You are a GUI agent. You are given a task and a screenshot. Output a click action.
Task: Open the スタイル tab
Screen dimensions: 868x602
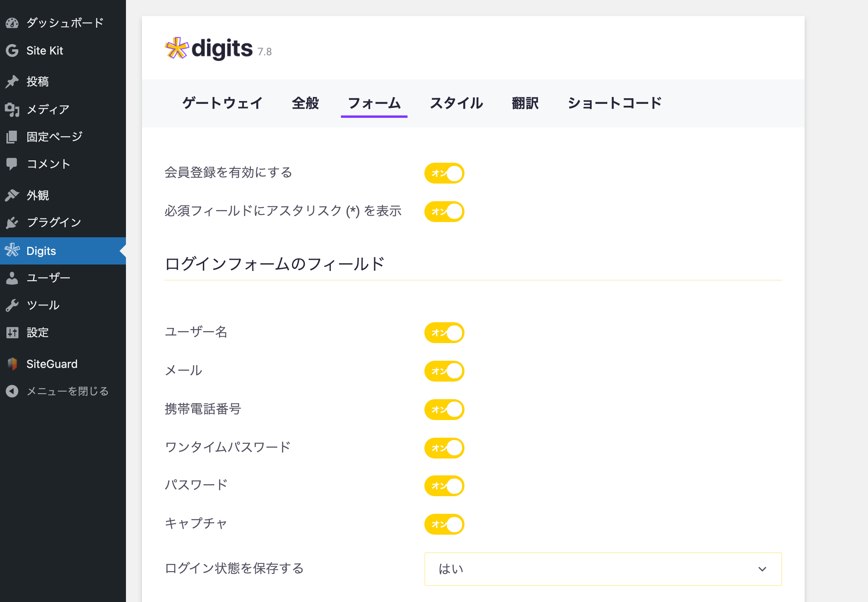point(456,103)
